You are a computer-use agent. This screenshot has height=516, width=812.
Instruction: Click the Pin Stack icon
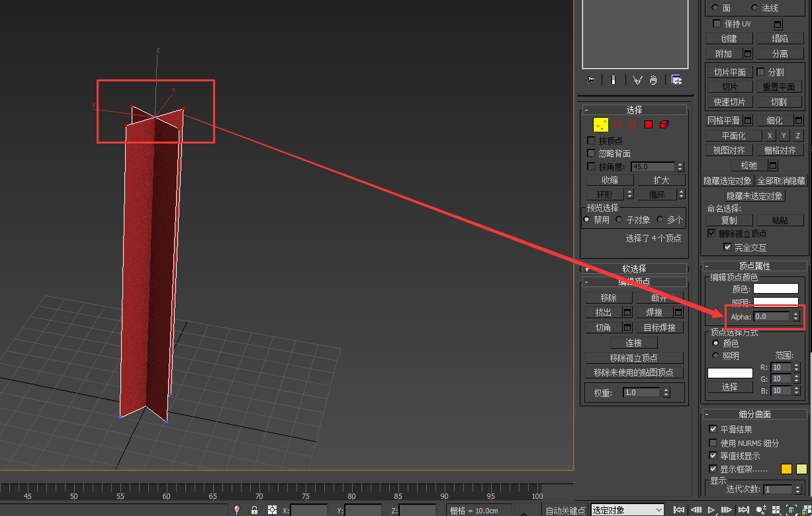click(x=590, y=79)
